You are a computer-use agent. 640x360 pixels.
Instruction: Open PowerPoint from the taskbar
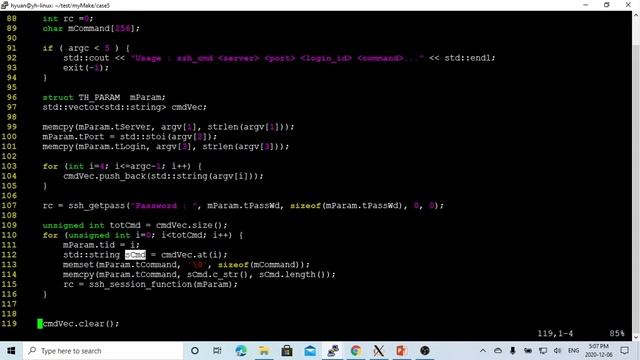point(402,351)
